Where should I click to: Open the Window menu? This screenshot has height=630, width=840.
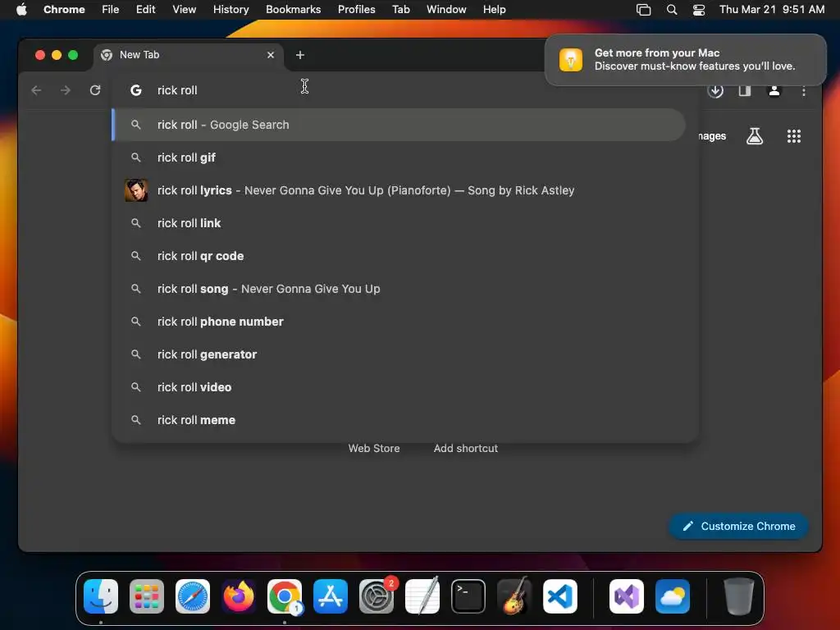(x=446, y=10)
